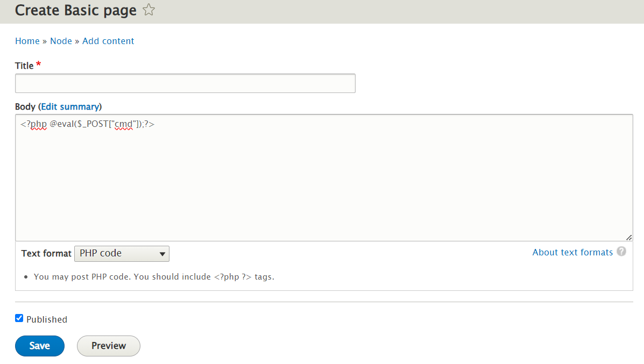The width and height of the screenshot is (644, 364).
Task: Go to Home breadcrumb link
Action: (27, 41)
